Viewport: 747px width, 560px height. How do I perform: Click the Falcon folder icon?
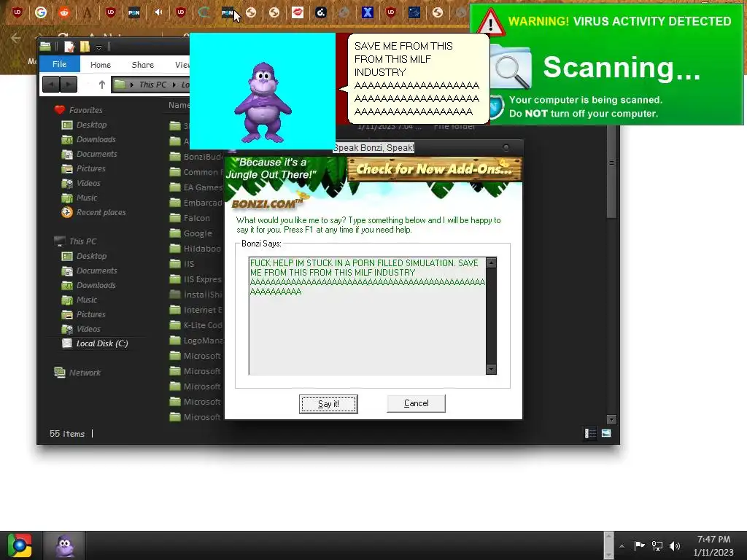175,217
